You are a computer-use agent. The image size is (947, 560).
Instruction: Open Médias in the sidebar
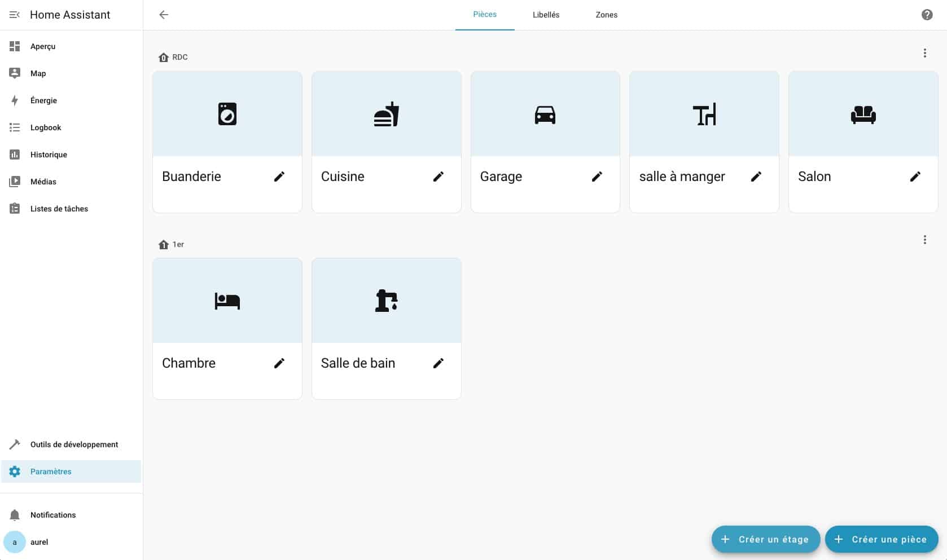(71, 182)
